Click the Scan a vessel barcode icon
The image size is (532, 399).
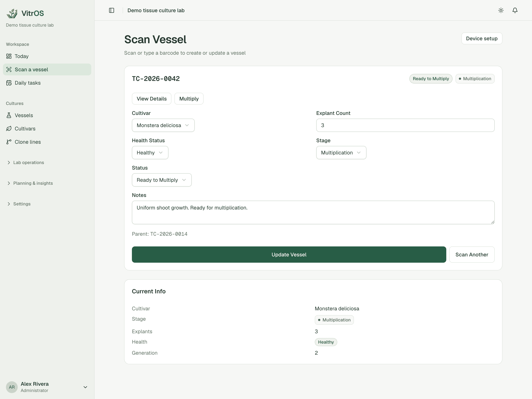tap(9, 69)
